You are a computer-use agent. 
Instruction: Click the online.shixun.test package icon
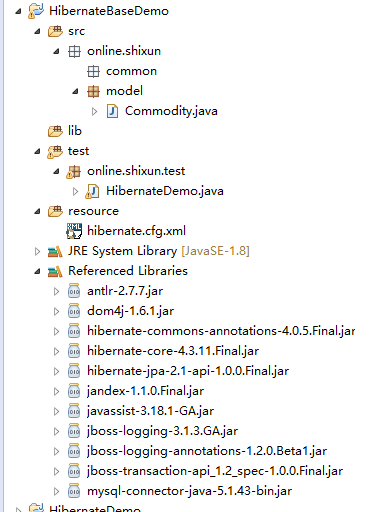point(74,172)
